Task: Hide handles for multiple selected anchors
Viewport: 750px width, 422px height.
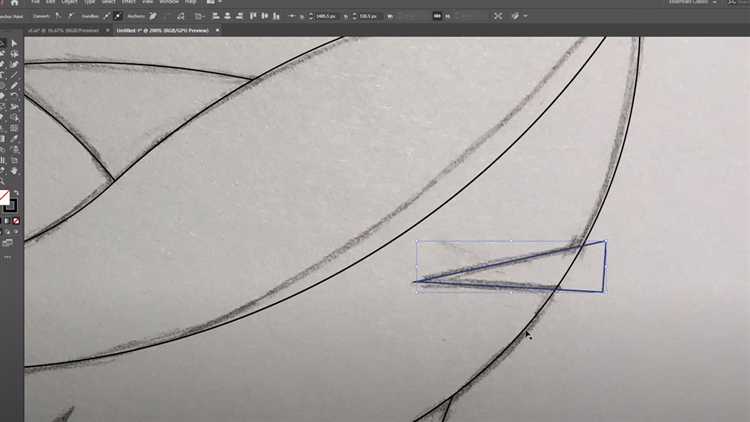Action: [x=118, y=16]
